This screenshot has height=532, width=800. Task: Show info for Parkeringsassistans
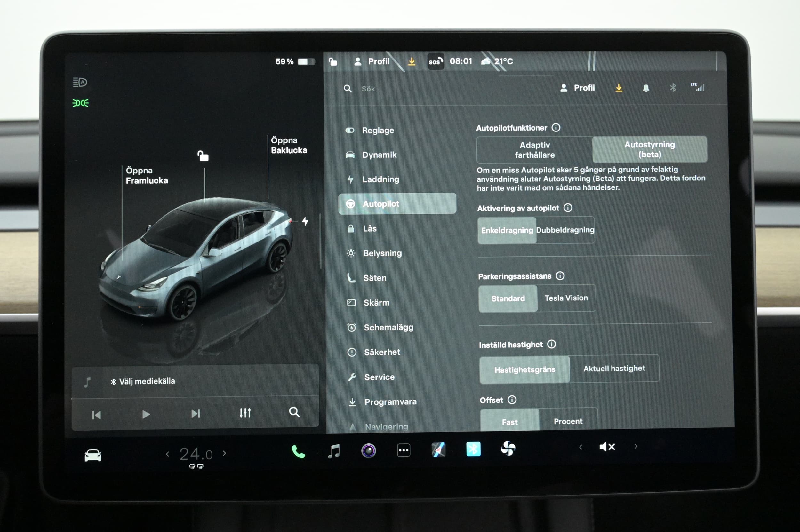tap(560, 275)
